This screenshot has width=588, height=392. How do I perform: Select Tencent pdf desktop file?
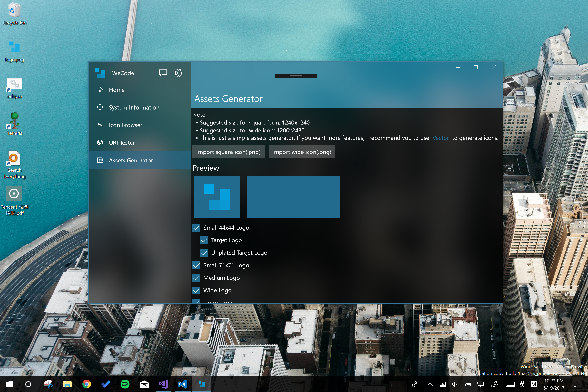point(15,201)
